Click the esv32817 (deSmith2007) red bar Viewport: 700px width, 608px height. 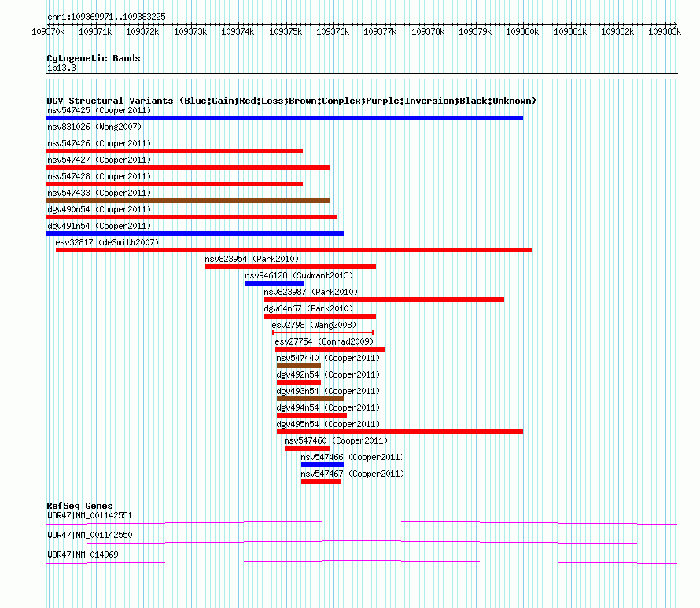[294, 250]
